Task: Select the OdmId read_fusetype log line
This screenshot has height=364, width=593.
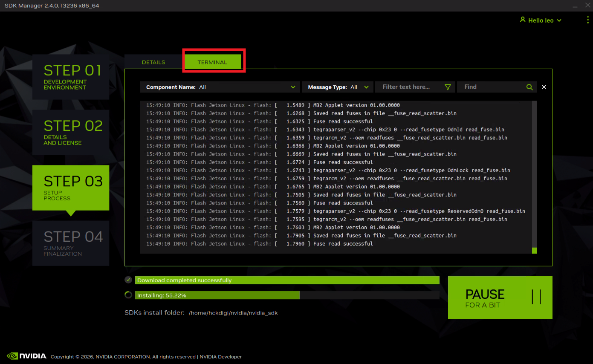Action: (325, 130)
